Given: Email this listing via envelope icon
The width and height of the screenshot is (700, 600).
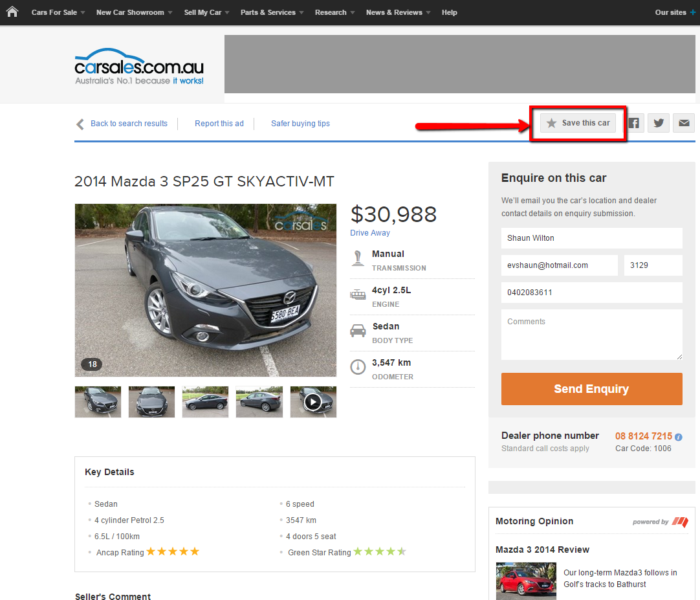Looking at the screenshot, I should tap(684, 123).
